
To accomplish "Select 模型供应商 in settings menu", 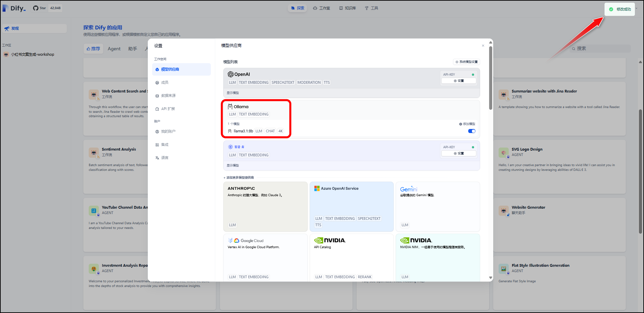I will (181, 69).
